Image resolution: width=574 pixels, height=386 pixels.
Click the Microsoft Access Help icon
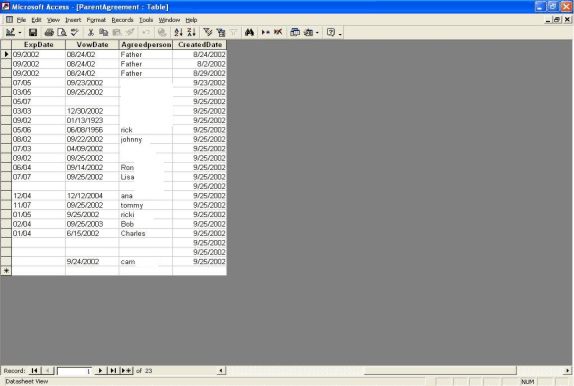[331, 33]
